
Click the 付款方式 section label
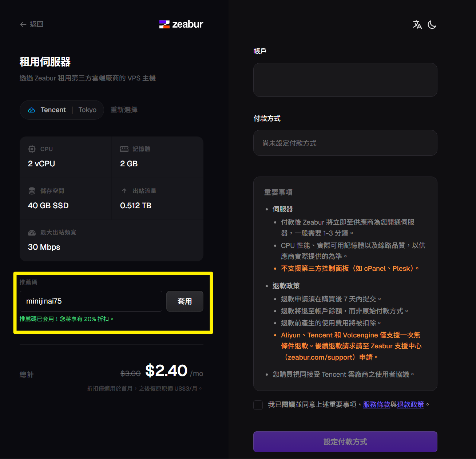click(x=267, y=118)
